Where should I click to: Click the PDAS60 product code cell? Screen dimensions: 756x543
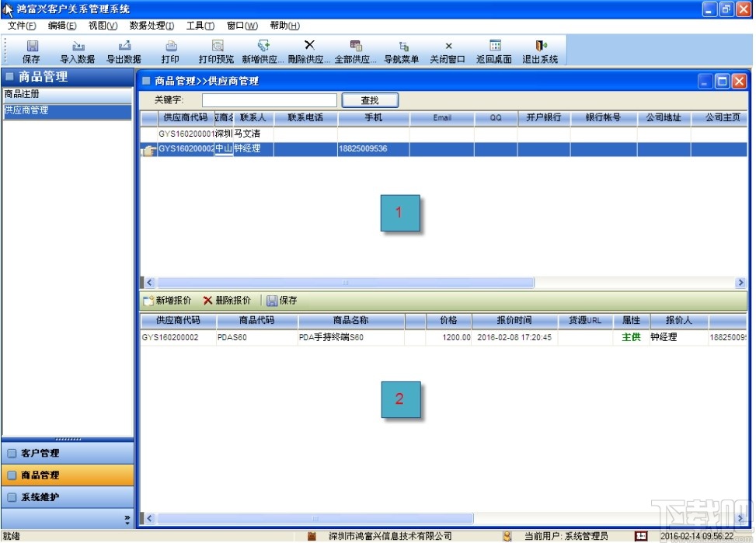(257, 338)
